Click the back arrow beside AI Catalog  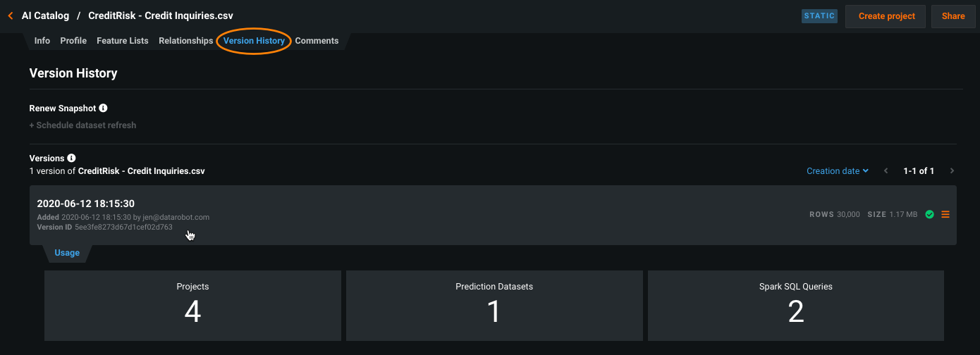[x=11, y=15]
